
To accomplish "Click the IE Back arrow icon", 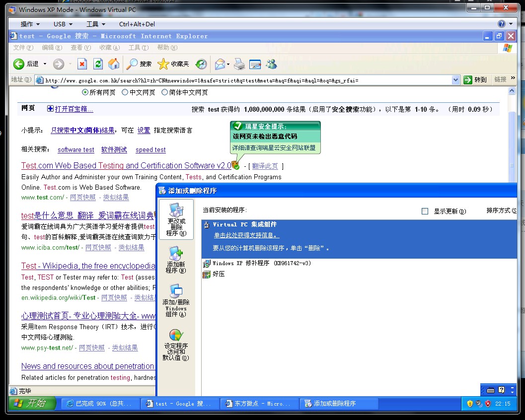I will (x=19, y=64).
